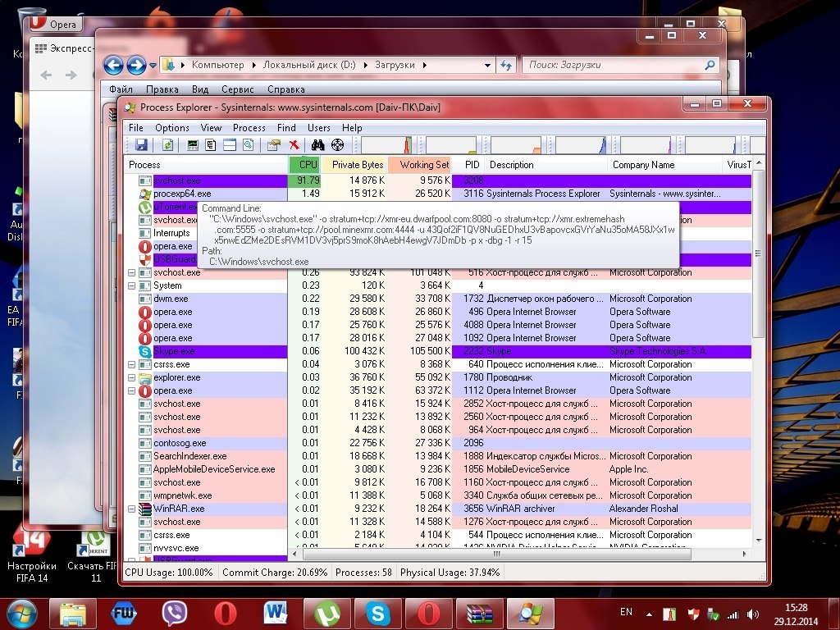Open the Файл menu in Explorer window
Viewport: 840px width, 630px height.
(121, 89)
